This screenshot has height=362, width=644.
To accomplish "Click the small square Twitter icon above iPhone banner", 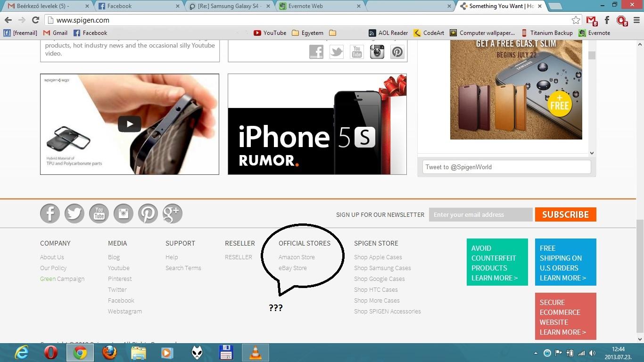I will (x=337, y=51).
